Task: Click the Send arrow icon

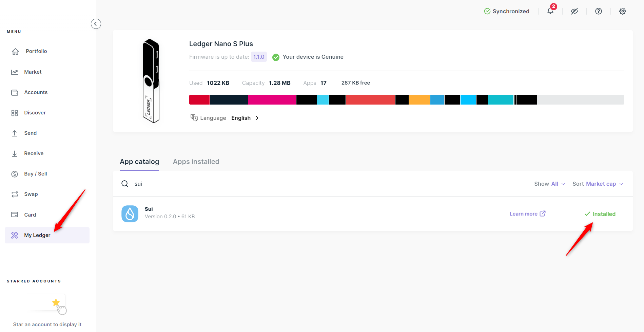Action: 15,133
